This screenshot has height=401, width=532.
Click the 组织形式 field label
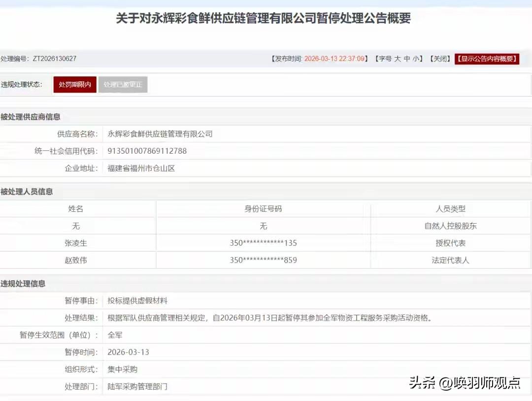point(81,369)
